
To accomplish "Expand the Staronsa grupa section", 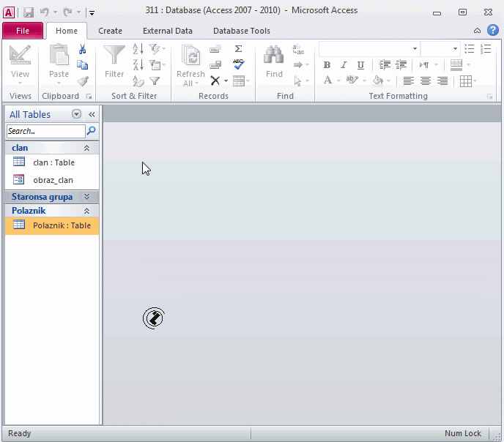I will pyautogui.click(x=86, y=197).
